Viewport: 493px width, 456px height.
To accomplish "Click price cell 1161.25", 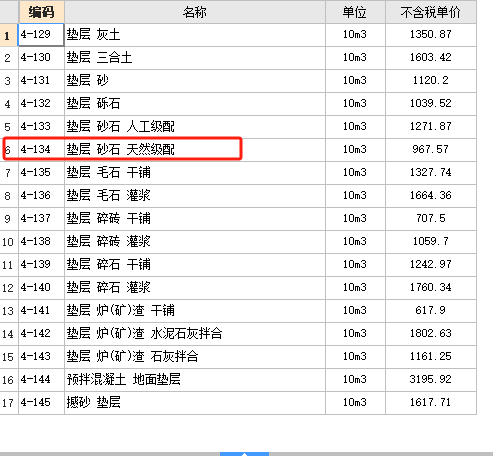I will [431, 357].
